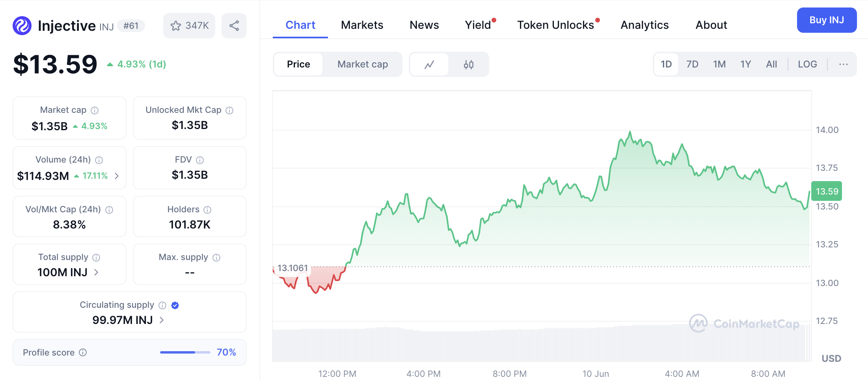Screen dimensions: 868x380
Task: Open Vol/Mkt Cap (24h) info icon
Action: click(x=109, y=210)
